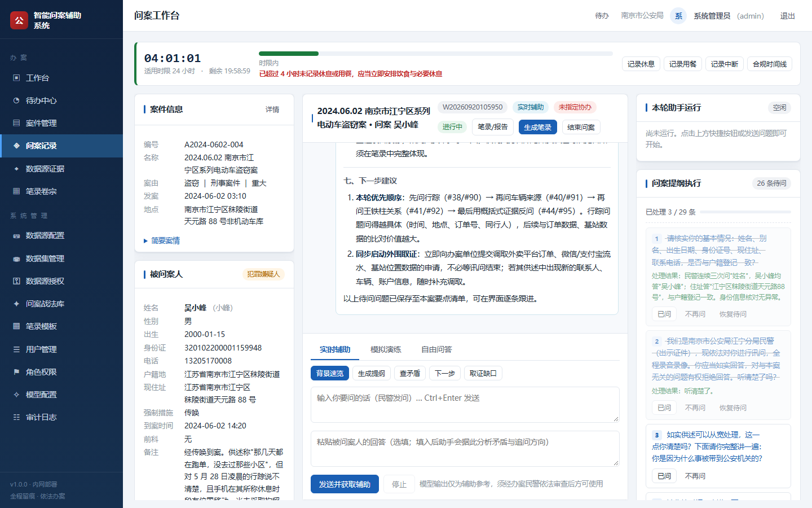
Task: Click the 问案记录 diamond icon
Action: click(16, 146)
